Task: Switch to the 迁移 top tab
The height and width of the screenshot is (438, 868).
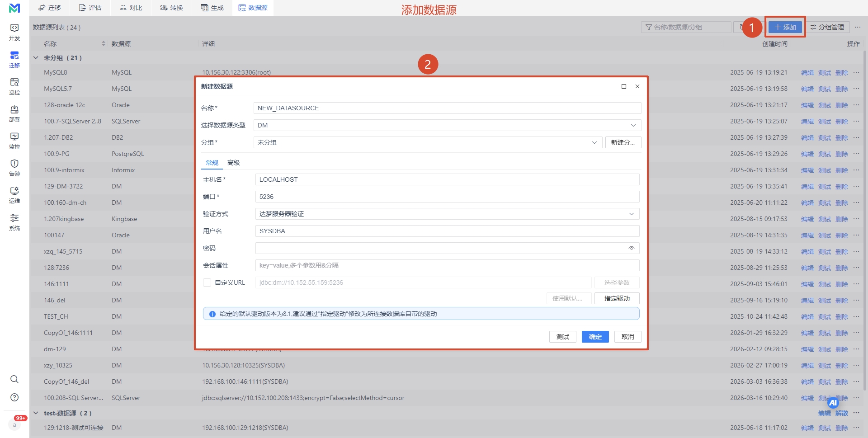Action: (49, 8)
